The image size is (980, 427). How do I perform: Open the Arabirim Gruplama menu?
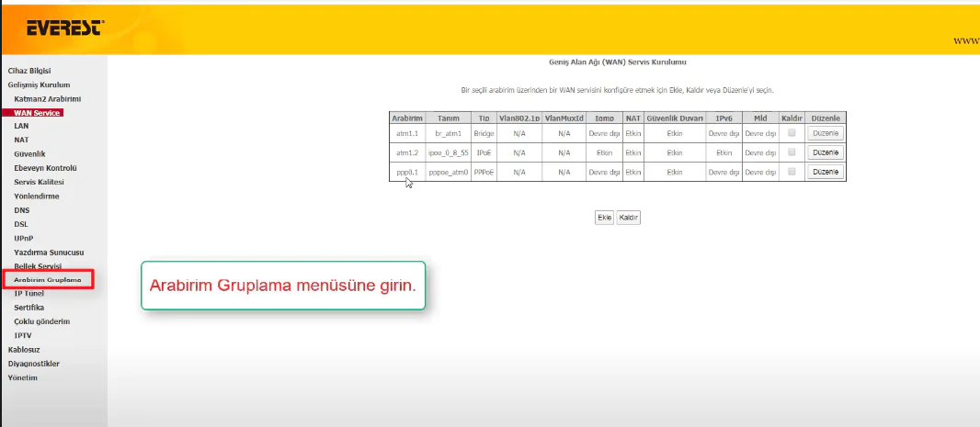[48, 279]
